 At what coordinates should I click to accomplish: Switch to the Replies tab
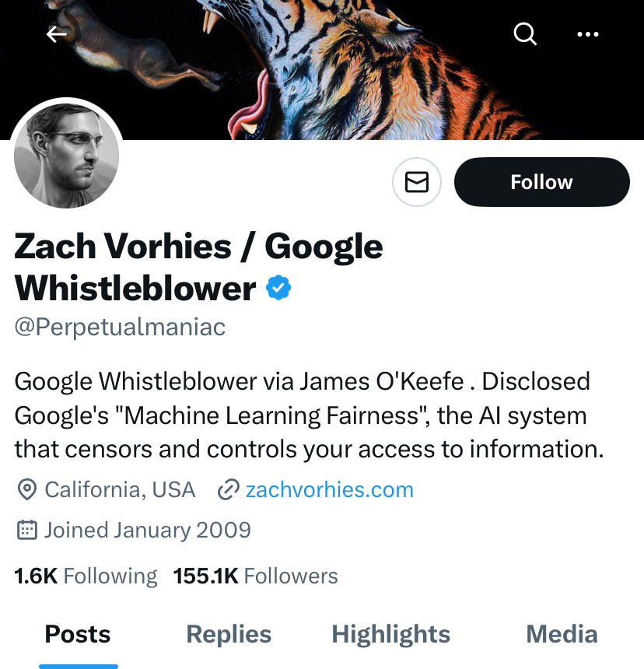tap(229, 634)
